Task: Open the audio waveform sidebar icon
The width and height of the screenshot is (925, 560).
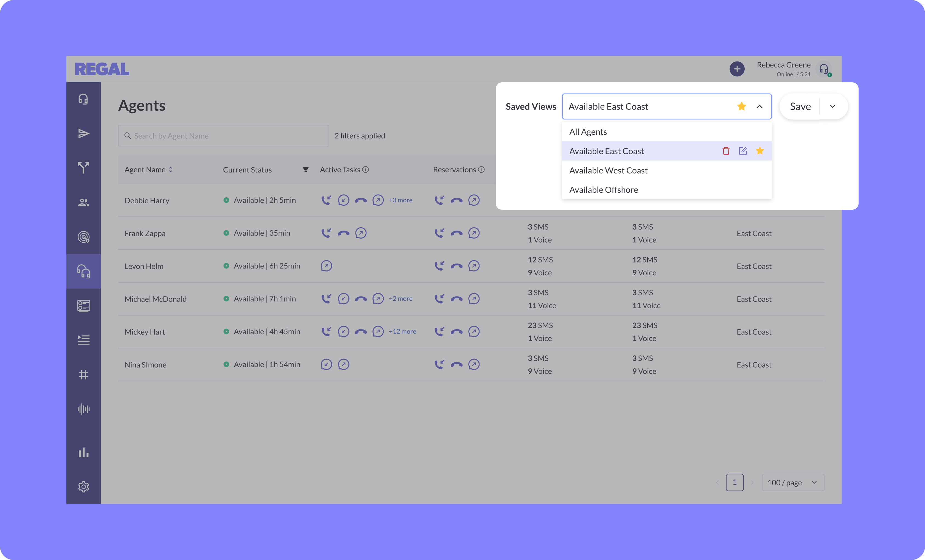Action: pos(83,409)
